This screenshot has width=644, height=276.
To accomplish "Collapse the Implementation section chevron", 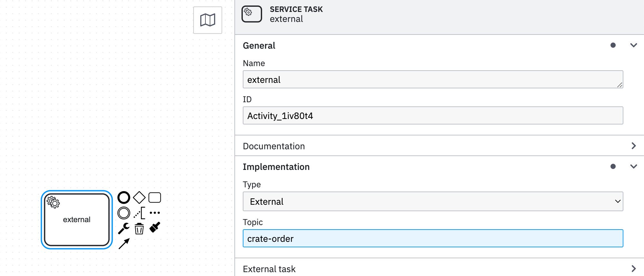I will 633,167.
